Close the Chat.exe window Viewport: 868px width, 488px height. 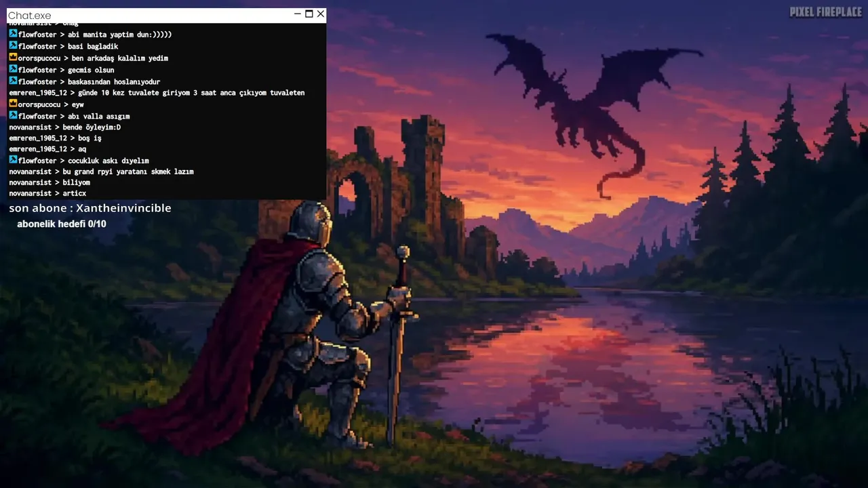click(321, 14)
